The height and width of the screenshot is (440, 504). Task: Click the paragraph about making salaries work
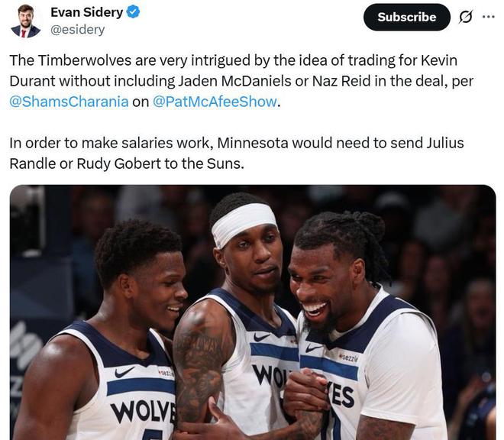(x=237, y=154)
